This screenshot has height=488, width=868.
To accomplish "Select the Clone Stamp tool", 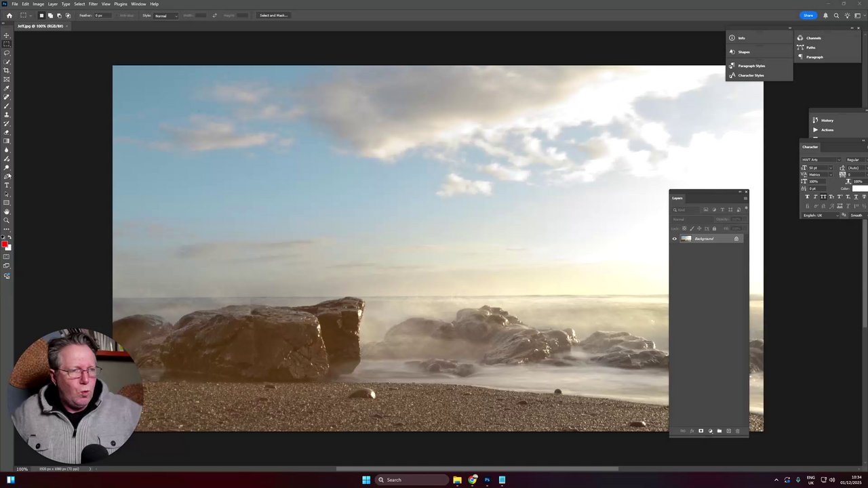I will point(7,115).
